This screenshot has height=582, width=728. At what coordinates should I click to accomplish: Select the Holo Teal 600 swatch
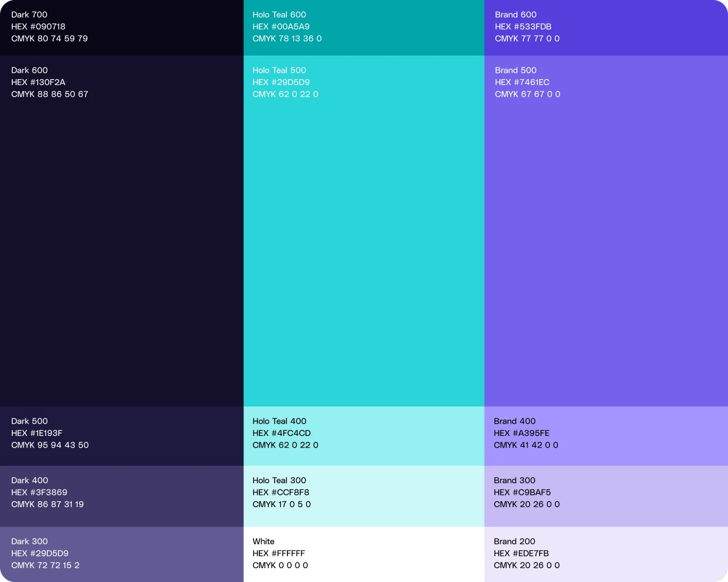(x=363, y=27)
